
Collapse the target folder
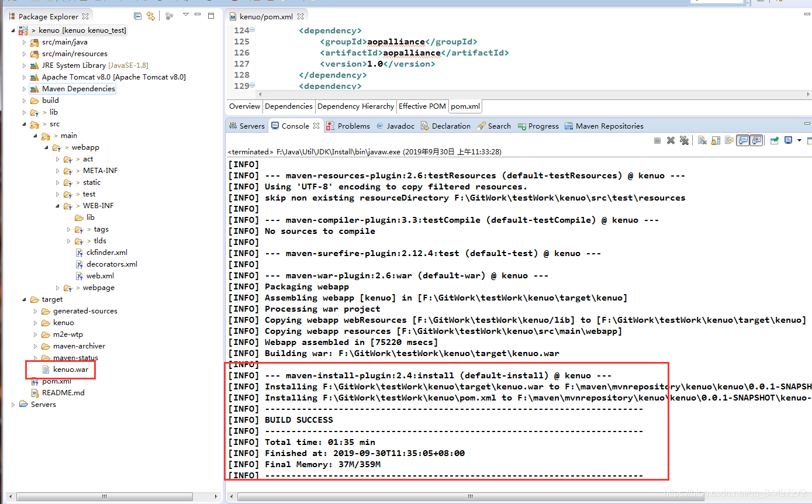tap(24, 299)
